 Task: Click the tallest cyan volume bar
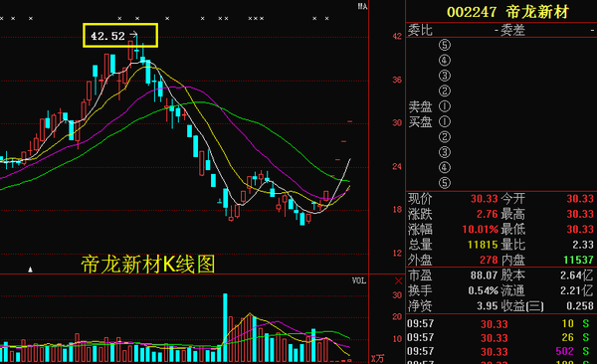pyautogui.click(x=225, y=327)
